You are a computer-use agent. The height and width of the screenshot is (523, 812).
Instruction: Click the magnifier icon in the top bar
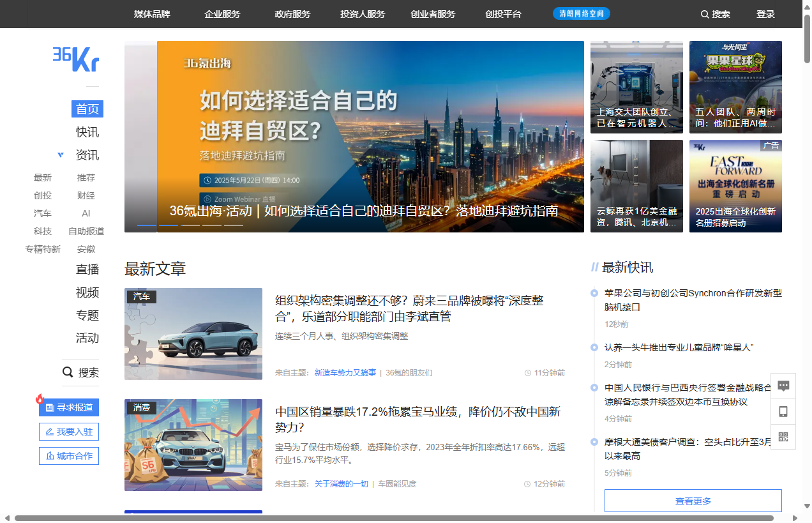[x=705, y=14]
